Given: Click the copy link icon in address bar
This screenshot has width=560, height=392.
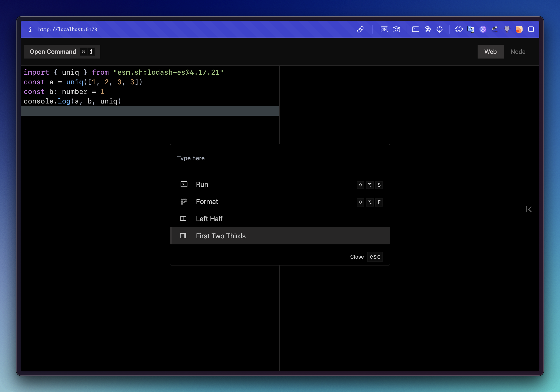Looking at the screenshot, I should 360,29.
